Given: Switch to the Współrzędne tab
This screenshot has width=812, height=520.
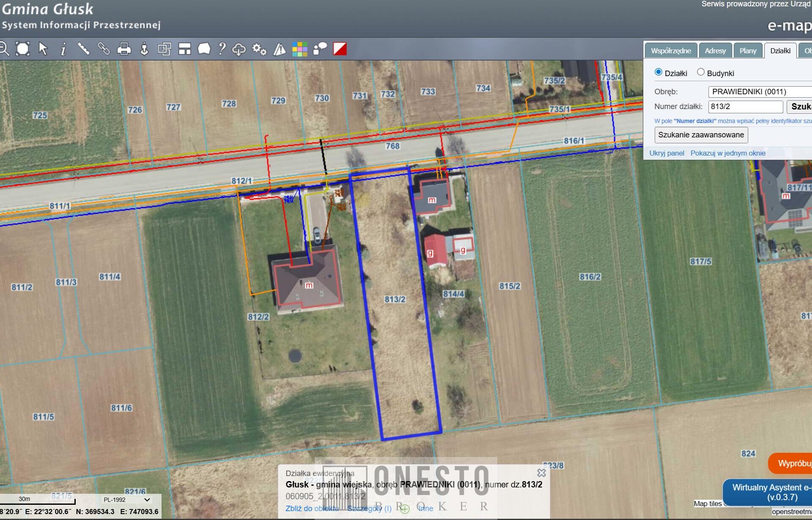Looking at the screenshot, I should (671, 51).
